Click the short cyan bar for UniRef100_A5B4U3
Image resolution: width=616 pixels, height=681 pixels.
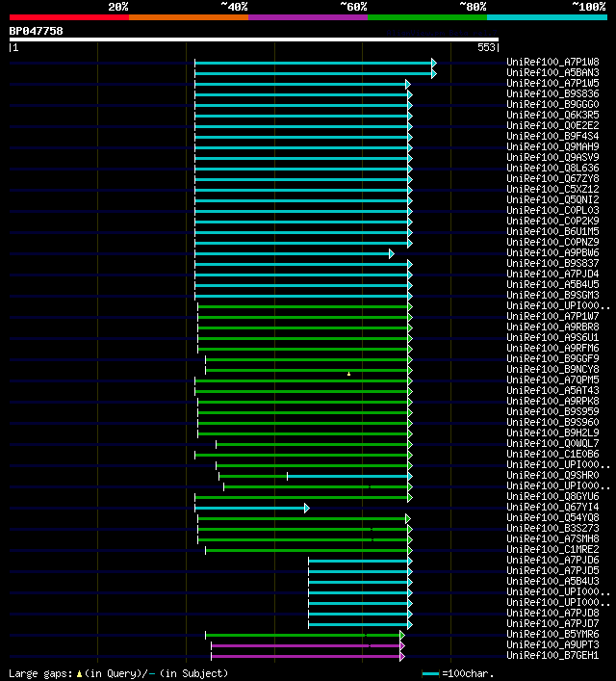tap(358, 583)
